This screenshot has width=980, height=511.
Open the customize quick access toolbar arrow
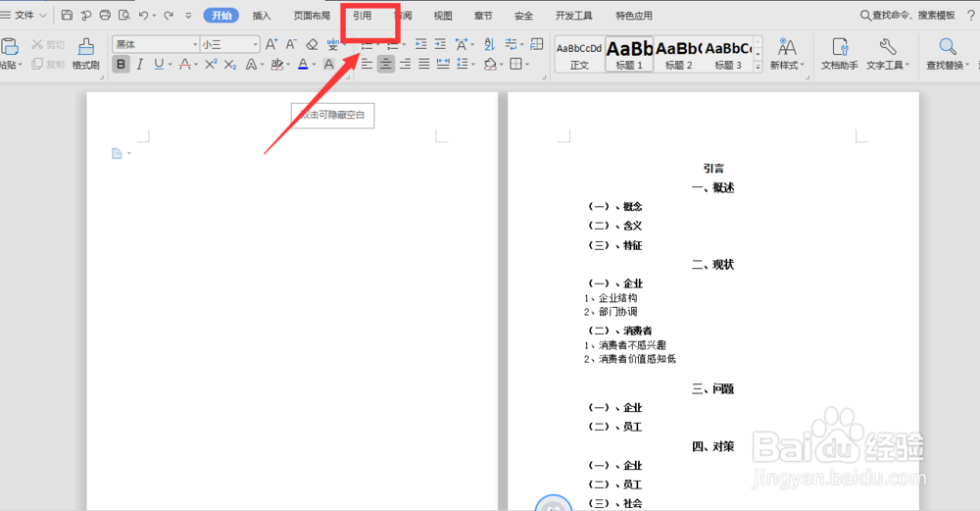point(188,16)
